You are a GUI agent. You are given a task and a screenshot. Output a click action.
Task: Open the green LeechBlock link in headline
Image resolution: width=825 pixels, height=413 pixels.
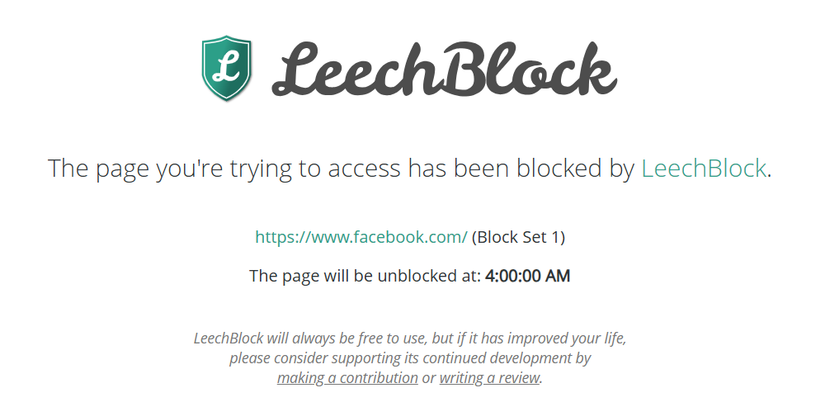pos(703,168)
